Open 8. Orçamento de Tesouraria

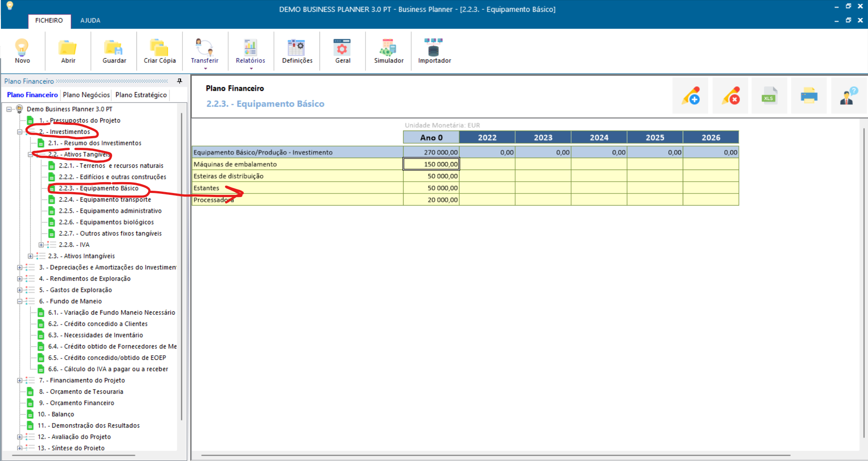81,392
